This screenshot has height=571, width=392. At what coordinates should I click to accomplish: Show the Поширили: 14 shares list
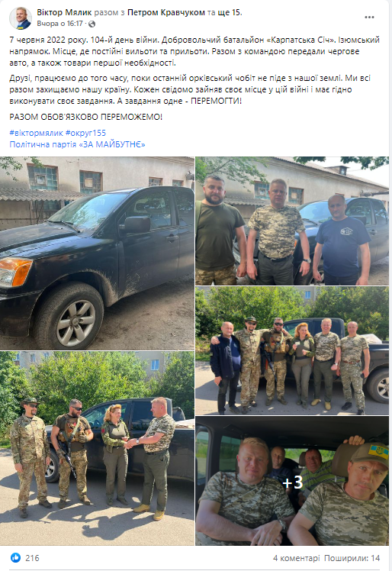point(352,558)
